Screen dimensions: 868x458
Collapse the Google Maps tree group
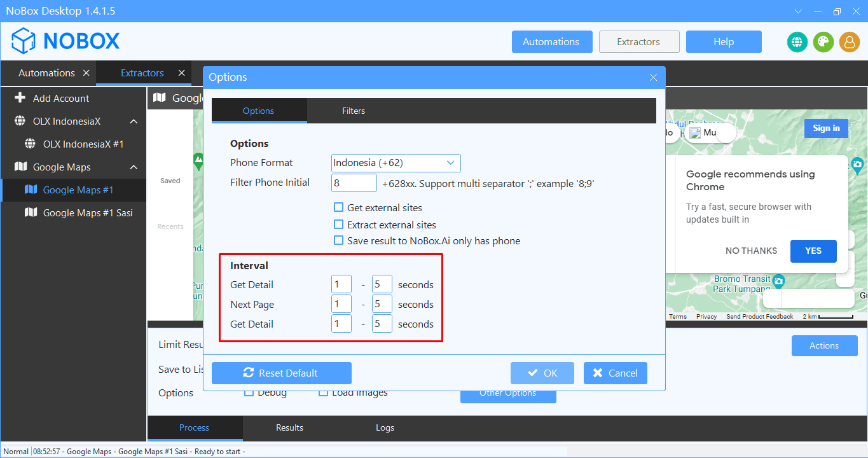pyautogui.click(x=134, y=167)
